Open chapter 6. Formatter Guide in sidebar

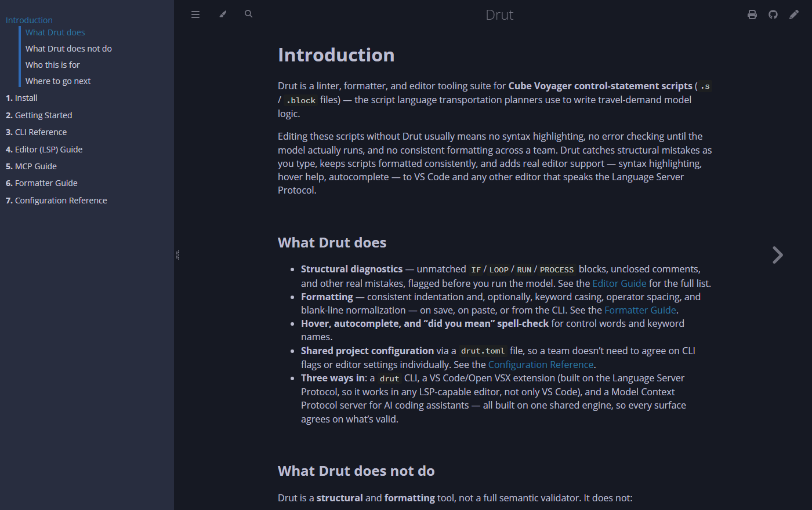click(x=42, y=183)
